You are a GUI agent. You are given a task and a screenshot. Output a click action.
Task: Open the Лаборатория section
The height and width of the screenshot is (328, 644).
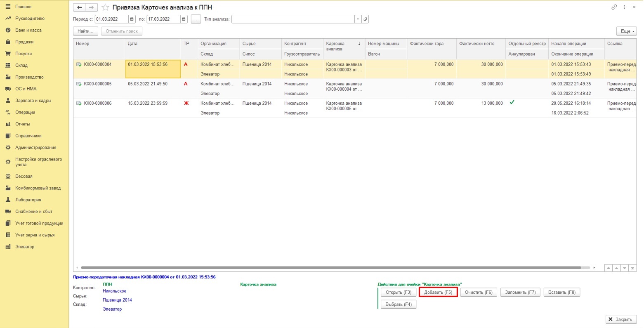28,200
